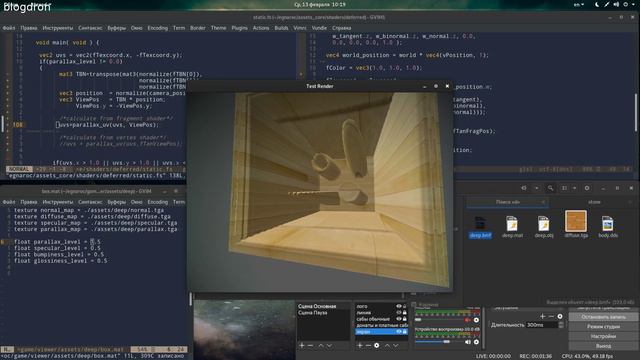Open the date and time at top
The height and width of the screenshot is (360, 640).
320,4
